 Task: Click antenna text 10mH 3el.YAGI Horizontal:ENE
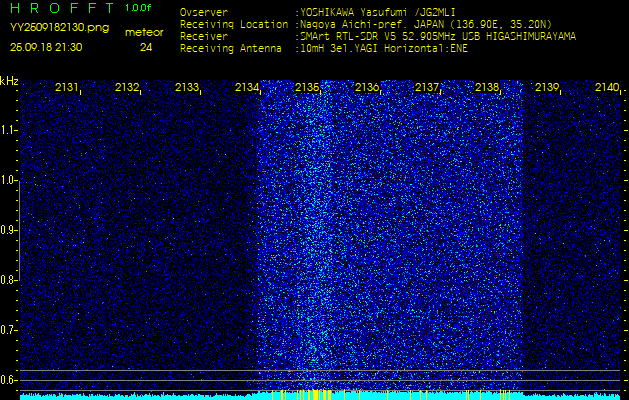[x=383, y=49]
